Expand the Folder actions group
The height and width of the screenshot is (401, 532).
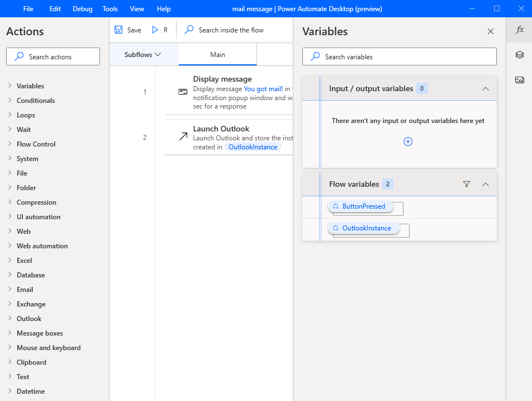(x=10, y=187)
